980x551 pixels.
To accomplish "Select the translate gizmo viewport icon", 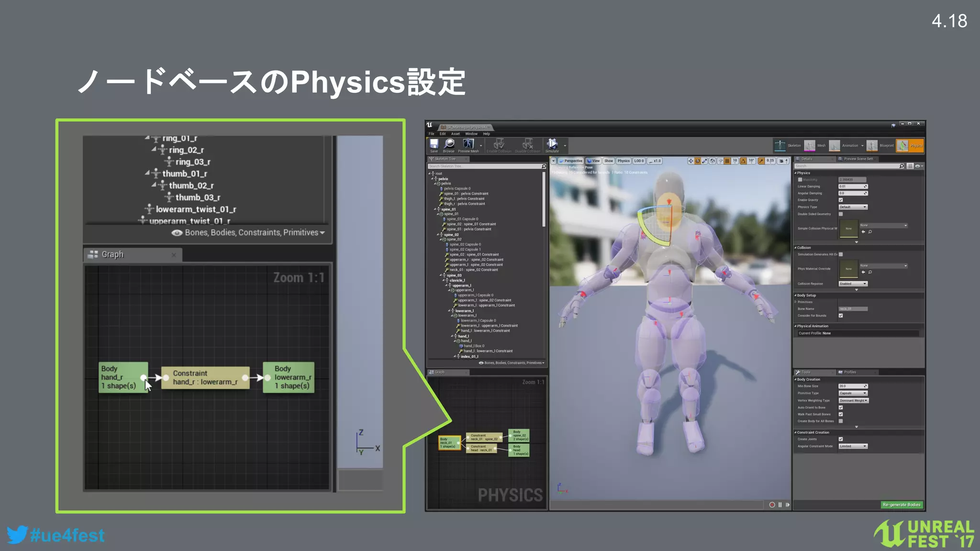I will pyautogui.click(x=690, y=161).
